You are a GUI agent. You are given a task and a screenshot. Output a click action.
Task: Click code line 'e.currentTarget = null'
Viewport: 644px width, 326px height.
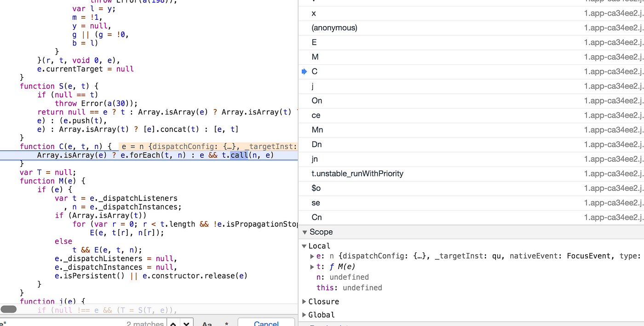[x=86, y=69]
